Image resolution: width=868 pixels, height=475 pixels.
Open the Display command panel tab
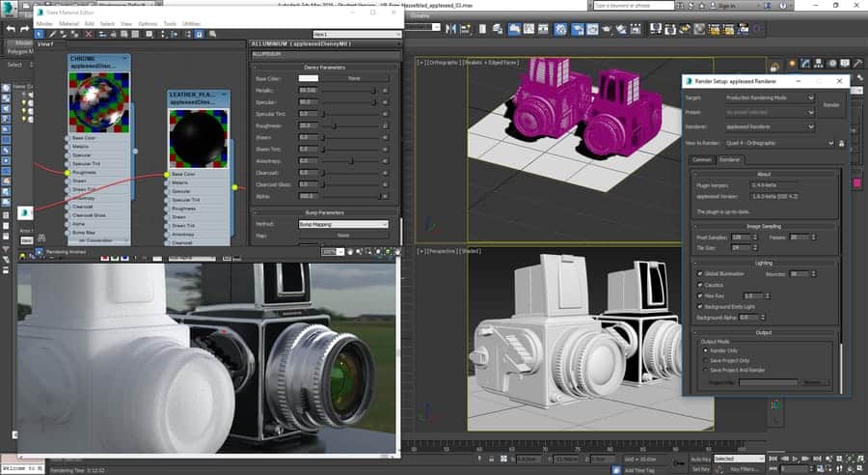(x=845, y=65)
